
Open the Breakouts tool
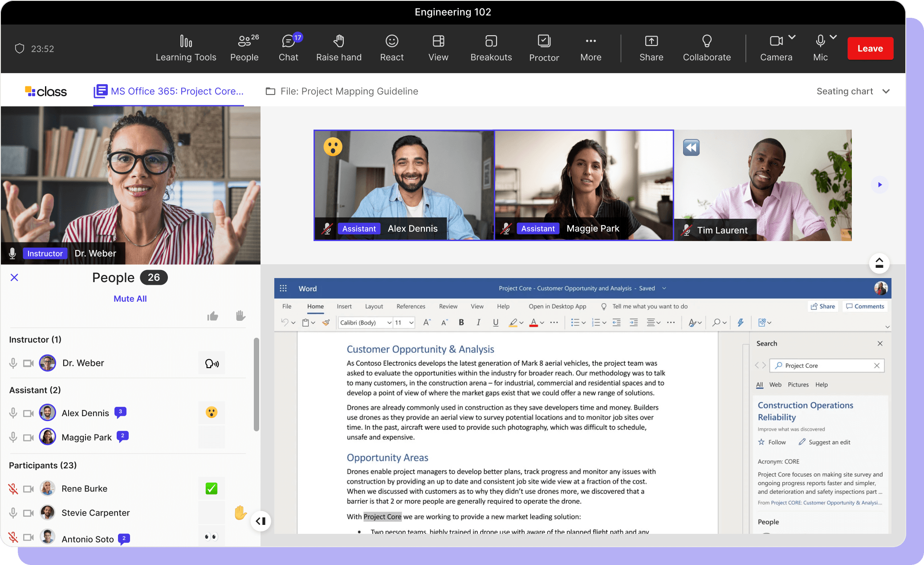click(x=491, y=48)
